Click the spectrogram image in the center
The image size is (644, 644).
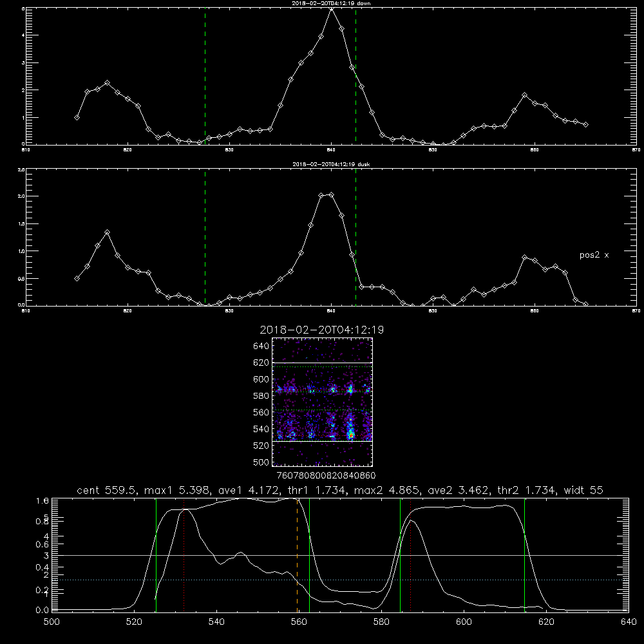click(322, 402)
